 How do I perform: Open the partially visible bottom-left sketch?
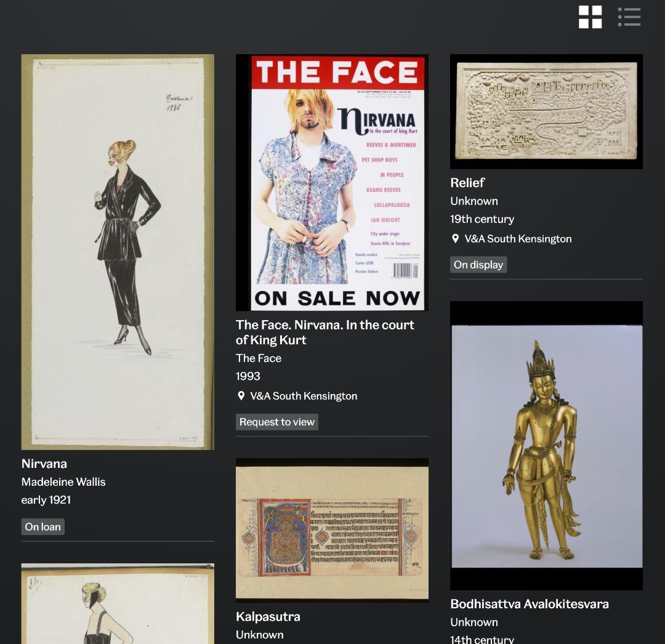[118, 603]
